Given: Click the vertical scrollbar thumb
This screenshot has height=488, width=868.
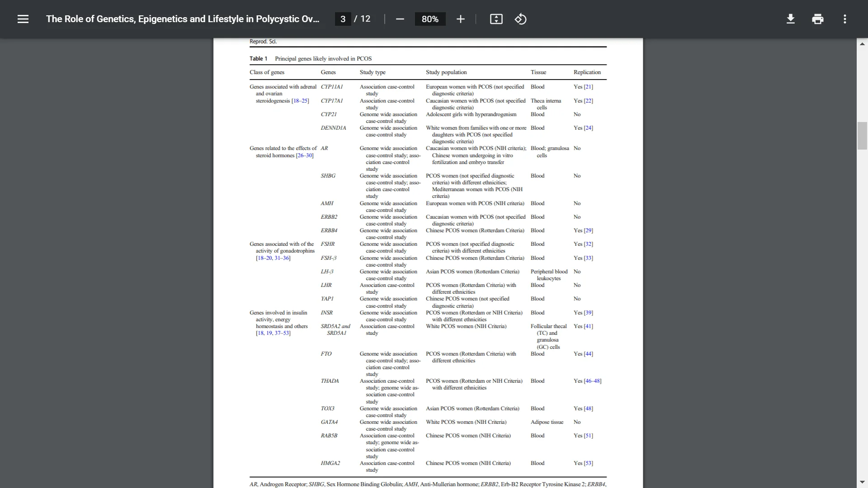Looking at the screenshot, I should click(x=862, y=136).
